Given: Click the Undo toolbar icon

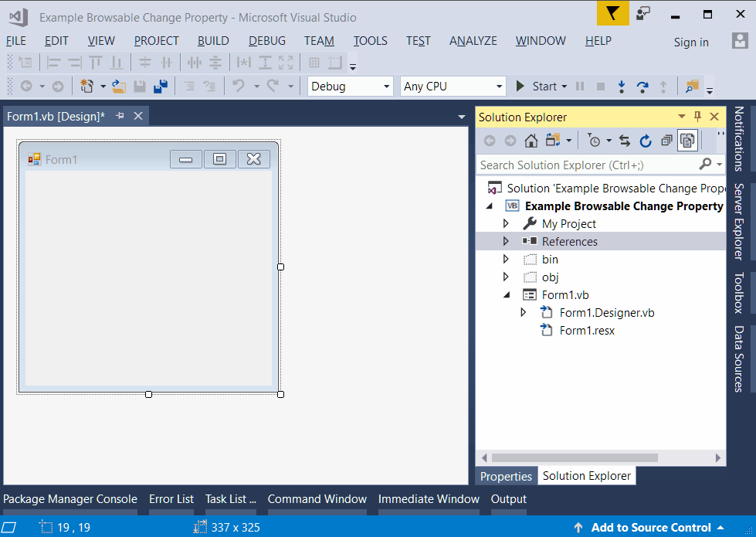Looking at the screenshot, I should [x=238, y=86].
